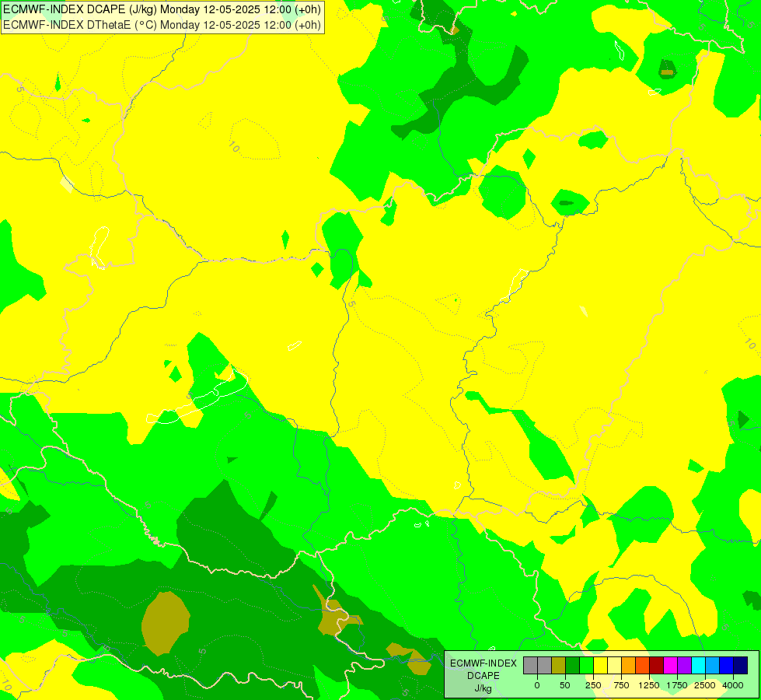This screenshot has width=761, height=700.
Task: Select the pure blue legend swatch before 4000
Action: coord(727,666)
